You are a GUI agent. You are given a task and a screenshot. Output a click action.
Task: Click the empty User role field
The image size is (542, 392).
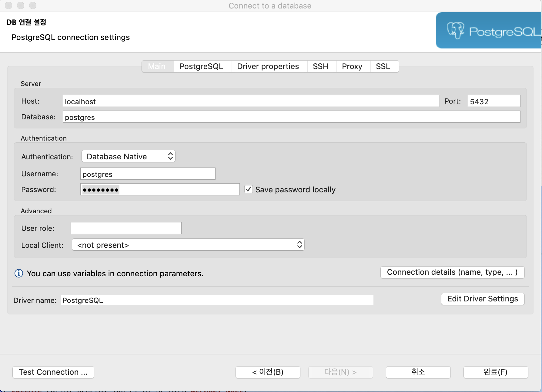(126, 228)
